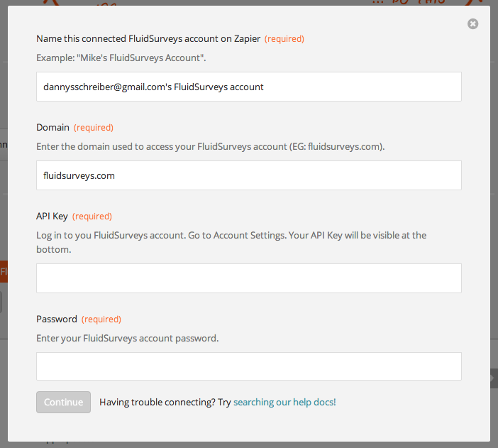Click the Domain field label
498x448 pixels.
[x=52, y=128]
